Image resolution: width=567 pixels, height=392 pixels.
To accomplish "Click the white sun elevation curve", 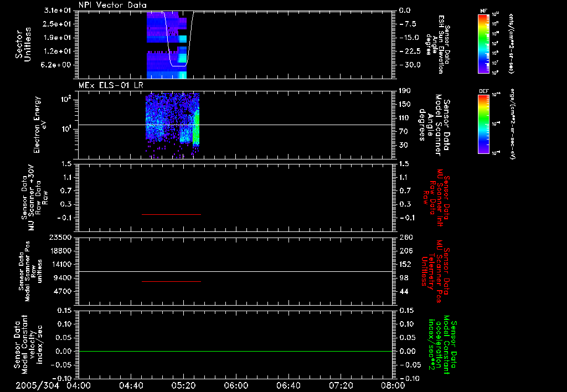I will point(178,66).
